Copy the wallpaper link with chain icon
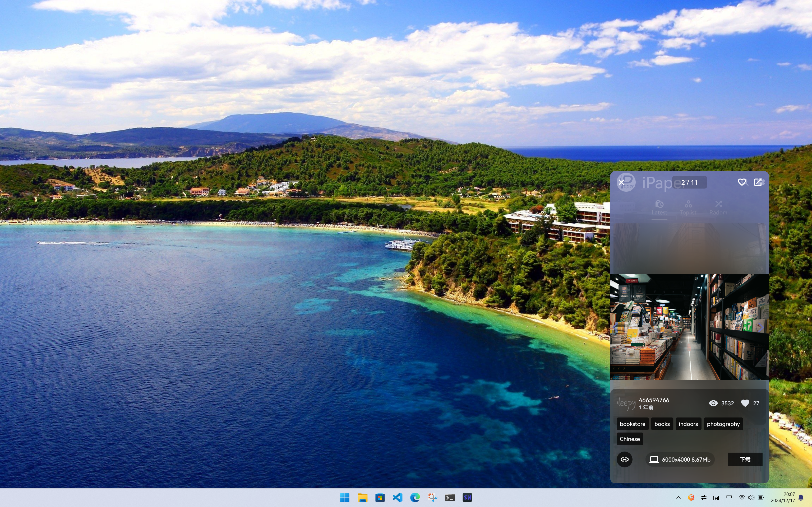 624,459
